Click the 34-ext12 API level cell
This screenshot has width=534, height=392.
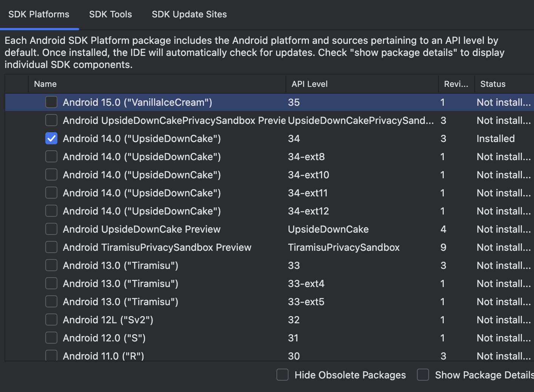pos(309,211)
